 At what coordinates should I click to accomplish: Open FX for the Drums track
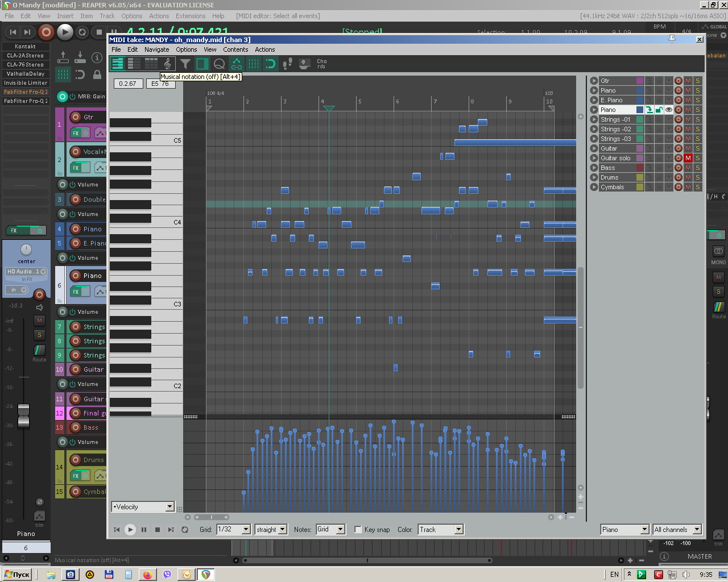pos(76,475)
